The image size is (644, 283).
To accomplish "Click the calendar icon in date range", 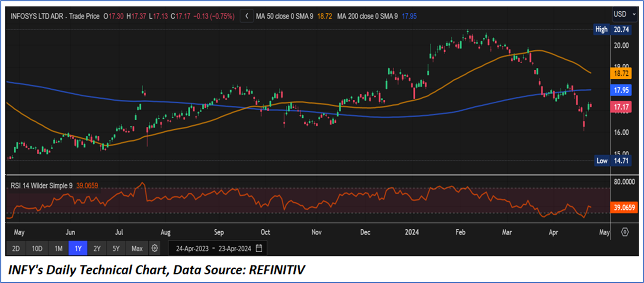I will click(259, 248).
